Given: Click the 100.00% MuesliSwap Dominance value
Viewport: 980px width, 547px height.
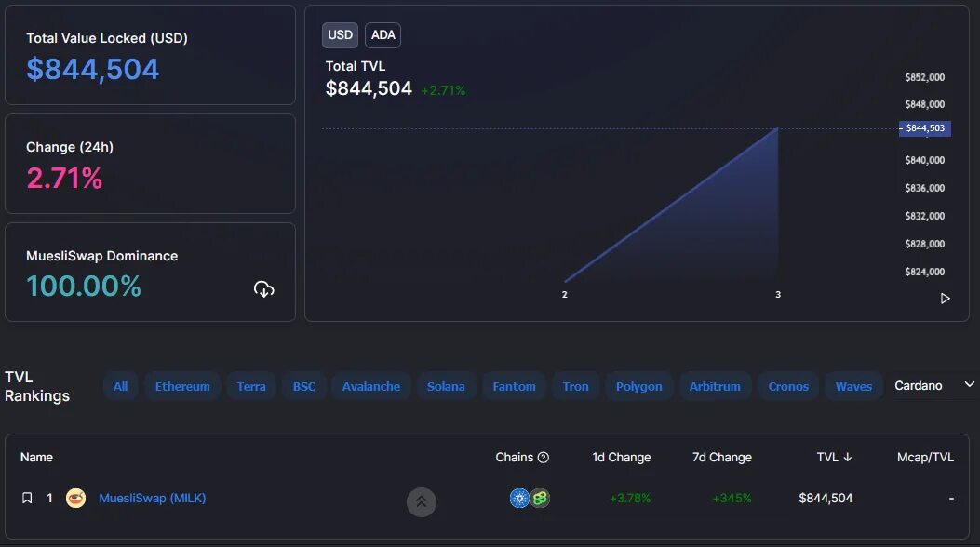Looking at the screenshot, I should pos(84,286).
